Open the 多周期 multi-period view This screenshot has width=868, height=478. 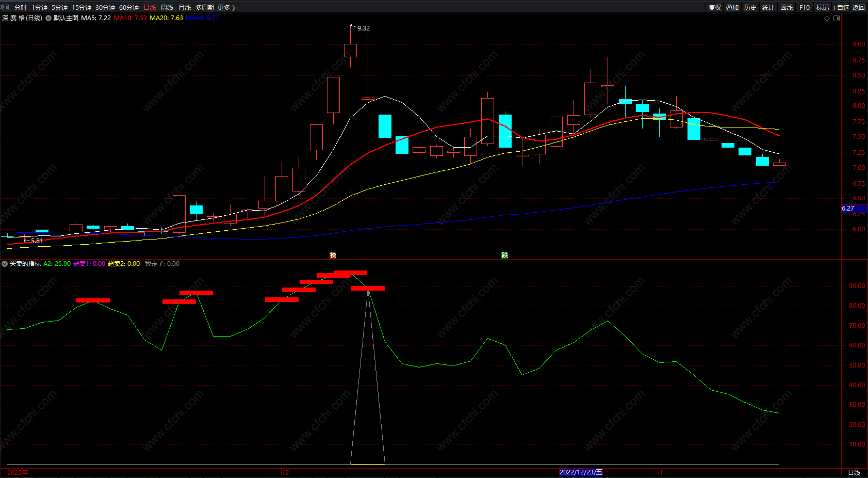pos(205,8)
